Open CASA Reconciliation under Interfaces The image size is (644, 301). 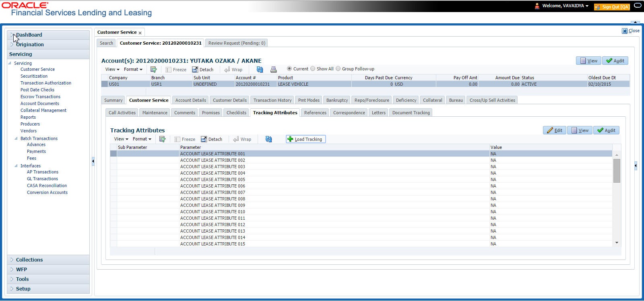tap(47, 186)
